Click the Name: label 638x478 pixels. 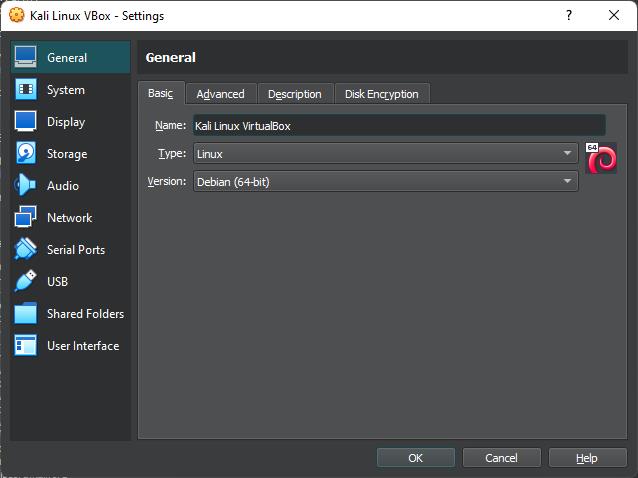(x=170, y=125)
